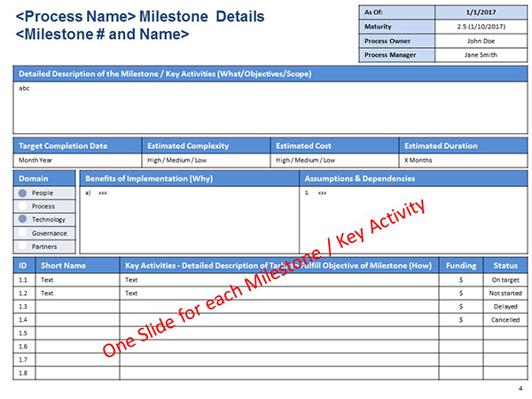Click the 'Month Year' target completion date cell
532x399 pixels.
(77, 160)
